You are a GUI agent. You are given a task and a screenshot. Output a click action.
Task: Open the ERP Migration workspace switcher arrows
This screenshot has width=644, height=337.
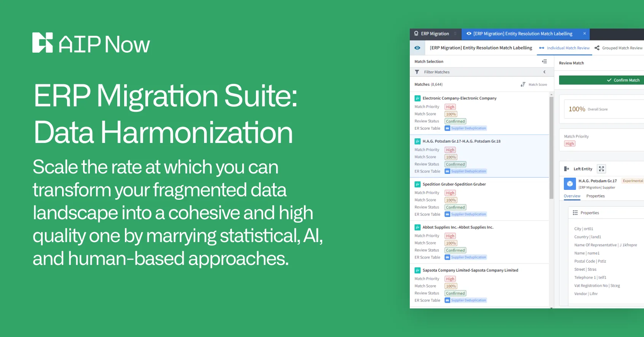pos(455,34)
